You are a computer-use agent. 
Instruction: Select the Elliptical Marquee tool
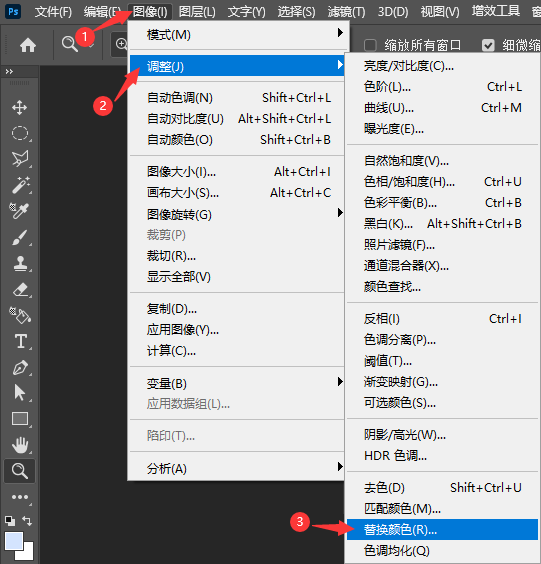(20, 133)
